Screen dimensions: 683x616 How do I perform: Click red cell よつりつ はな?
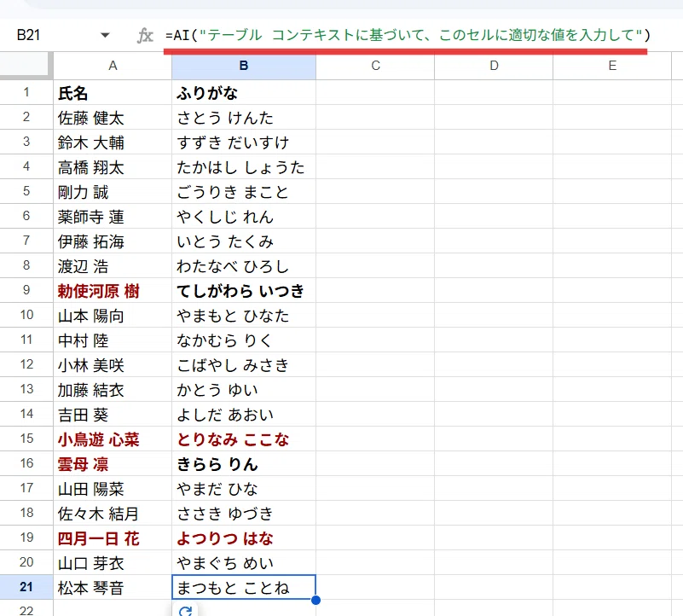[244, 538]
